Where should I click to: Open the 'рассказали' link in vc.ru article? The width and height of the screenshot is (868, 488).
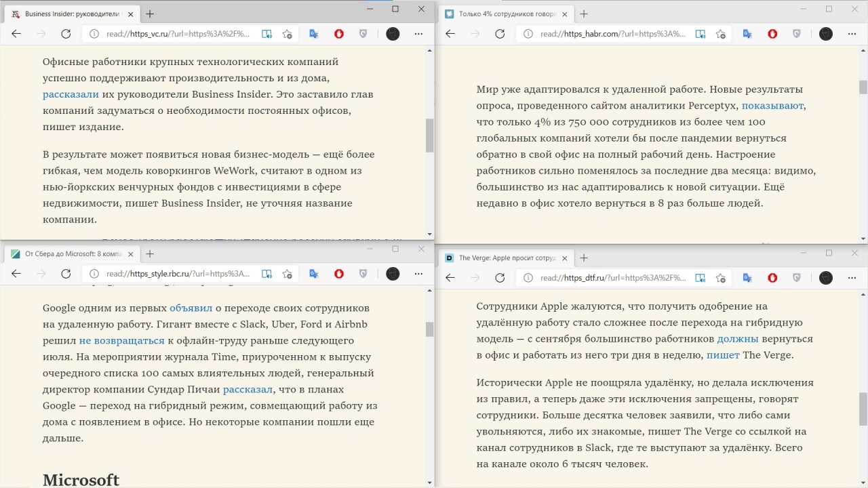71,94
